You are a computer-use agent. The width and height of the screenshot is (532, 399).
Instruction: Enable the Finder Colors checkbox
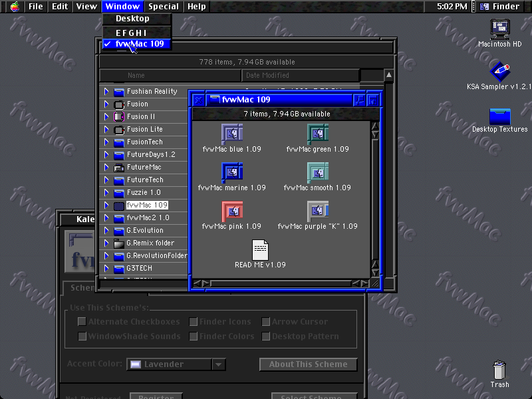point(193,336)
